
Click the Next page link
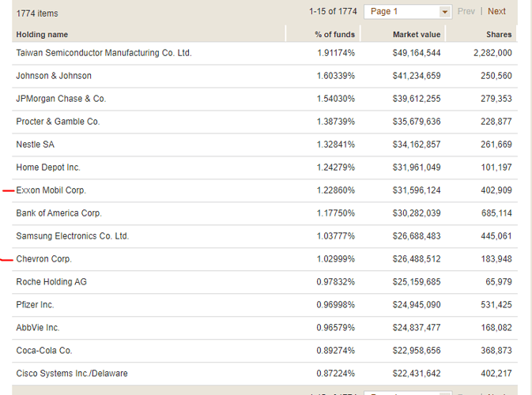tap(496, 12)
